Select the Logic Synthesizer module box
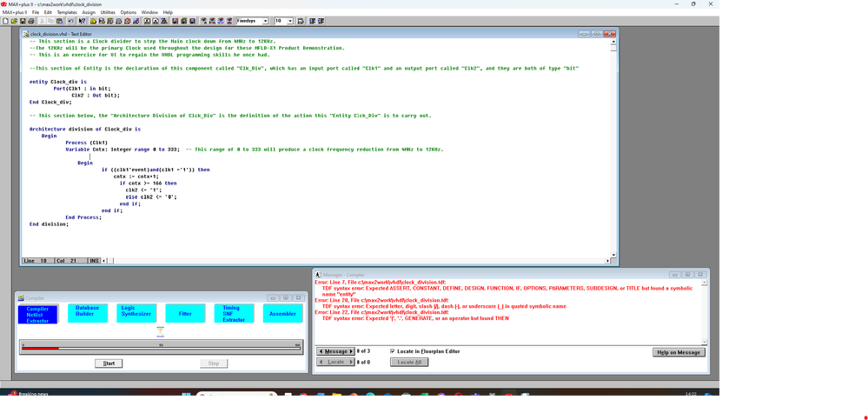Screen dimensions: 868x420 135,311
